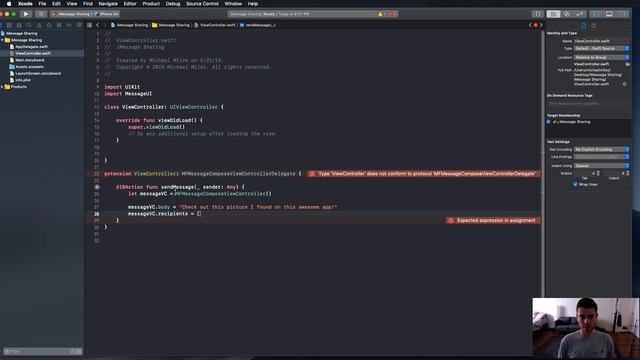Go forward in editor history

[x=104, y=25]
